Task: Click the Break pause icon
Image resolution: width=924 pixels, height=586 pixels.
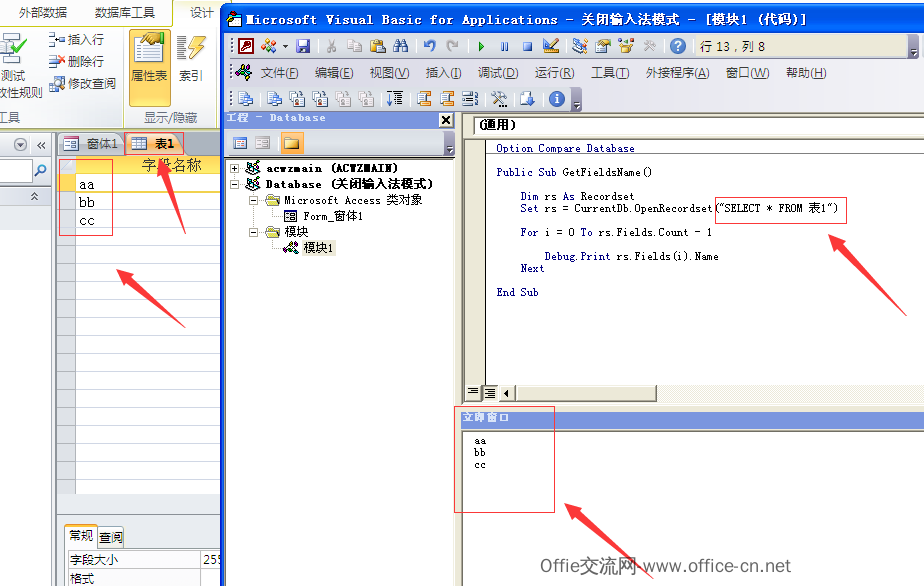Action: [x=504, y=46]
